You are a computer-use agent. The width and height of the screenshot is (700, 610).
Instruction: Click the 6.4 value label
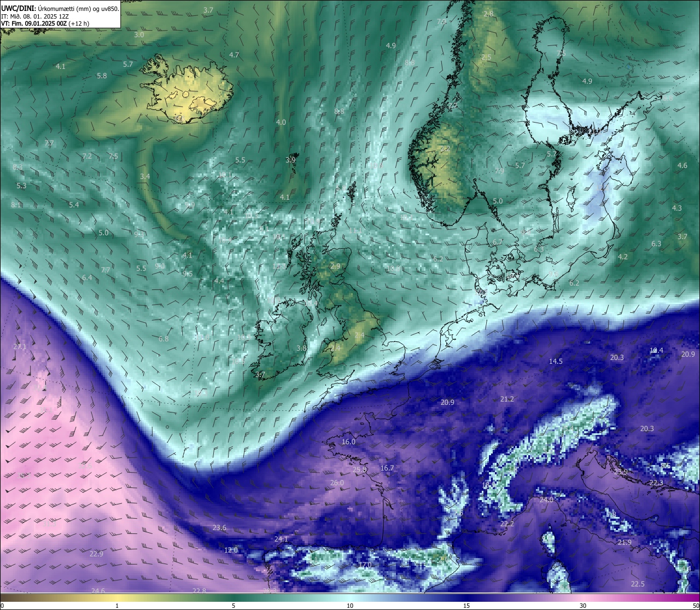click(x=87, y=277)
